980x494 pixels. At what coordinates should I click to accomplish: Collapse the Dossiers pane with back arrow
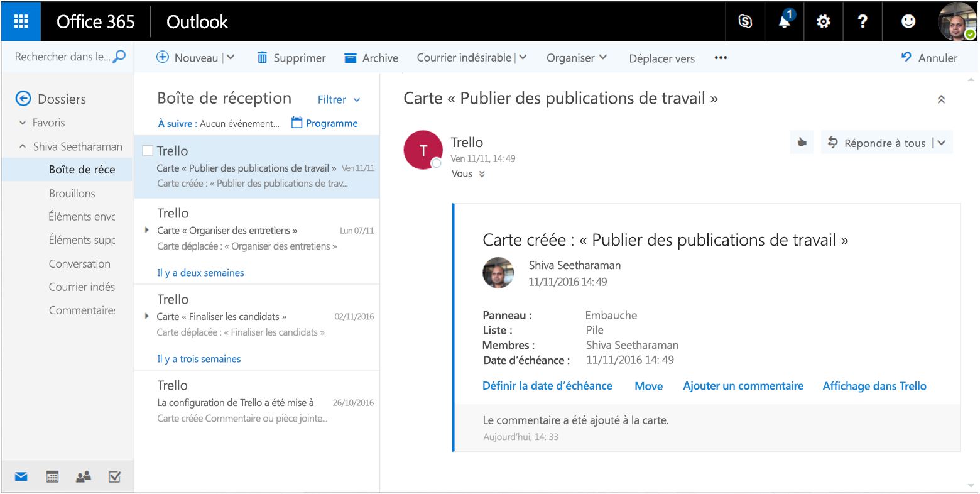tap(23, 99)
